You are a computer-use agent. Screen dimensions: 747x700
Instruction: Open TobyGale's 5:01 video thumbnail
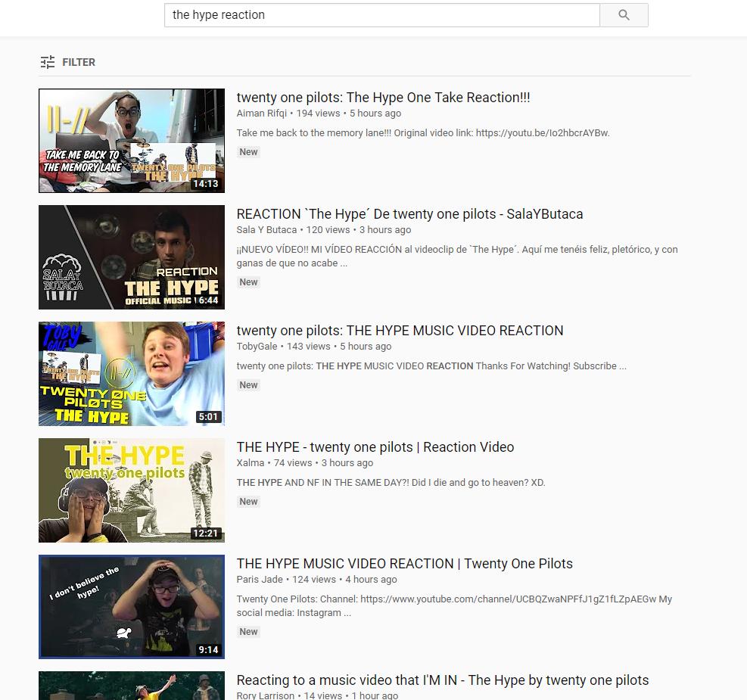coord(132,374)
